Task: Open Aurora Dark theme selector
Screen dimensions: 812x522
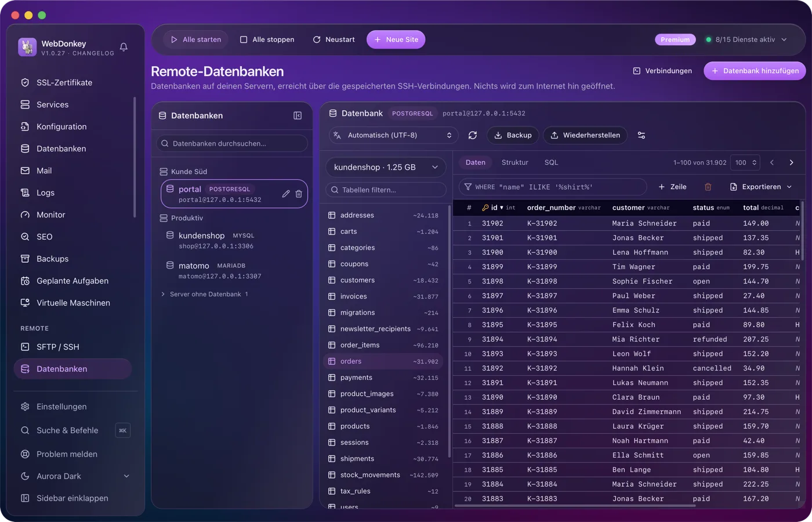Action: click(x=74, y=476)
